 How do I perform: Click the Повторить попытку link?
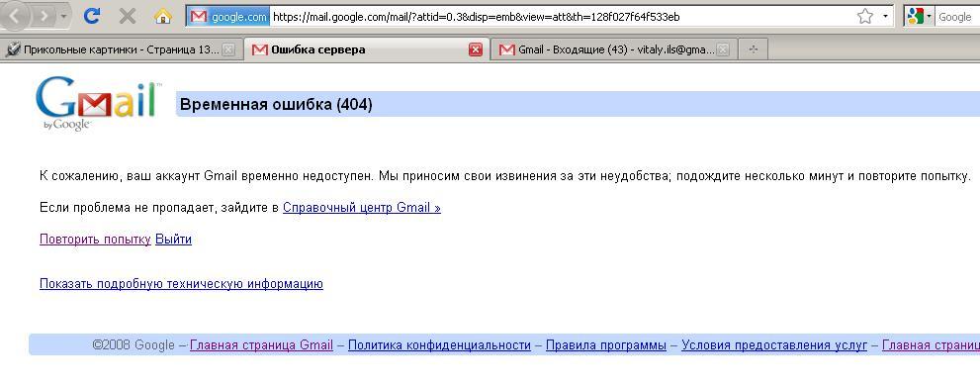coord(95,240)
